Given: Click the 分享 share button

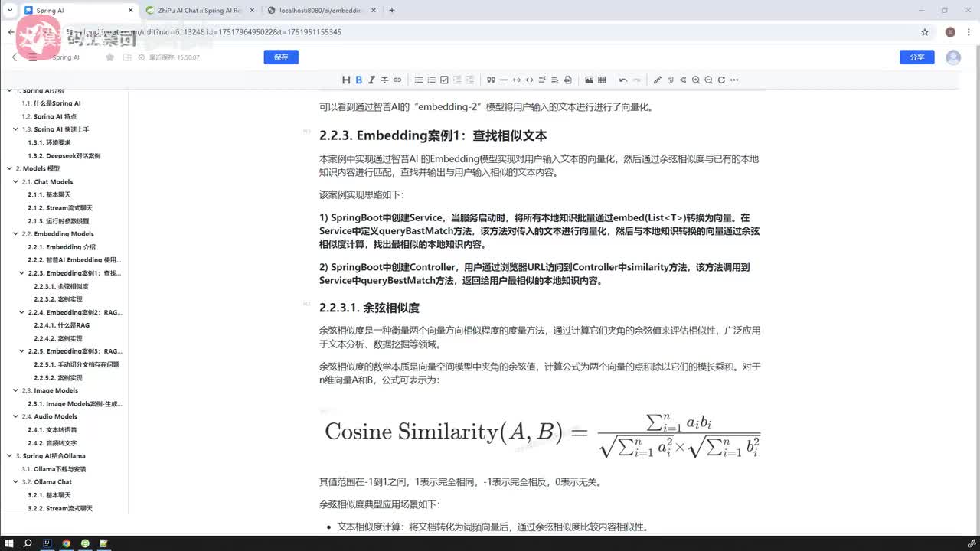Looking at the screenshot, I should click(x=916, y=57).
